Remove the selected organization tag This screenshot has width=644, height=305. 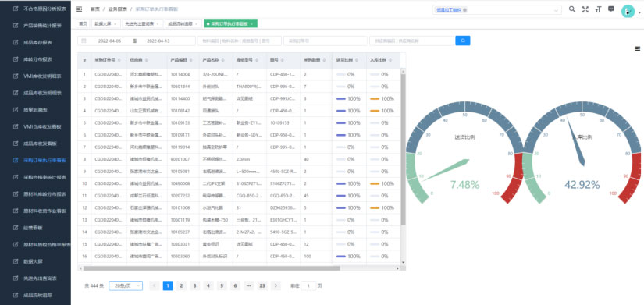coord(465,10)
